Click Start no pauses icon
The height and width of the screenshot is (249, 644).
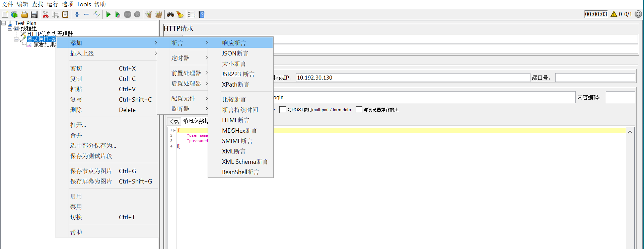tap(118, 14)
